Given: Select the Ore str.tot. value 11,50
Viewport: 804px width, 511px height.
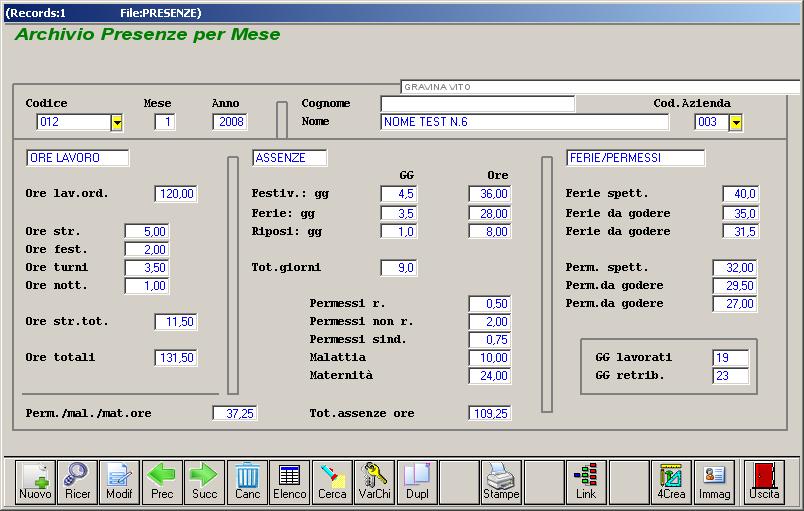Looking at the screenshot, I should click(x=176, y=322).
